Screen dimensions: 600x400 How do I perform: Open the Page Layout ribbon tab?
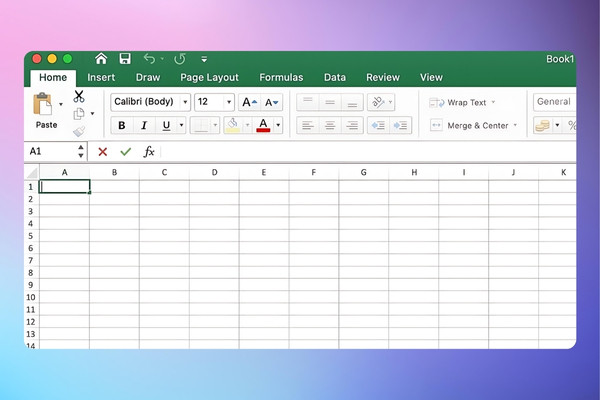pos(209,77)
